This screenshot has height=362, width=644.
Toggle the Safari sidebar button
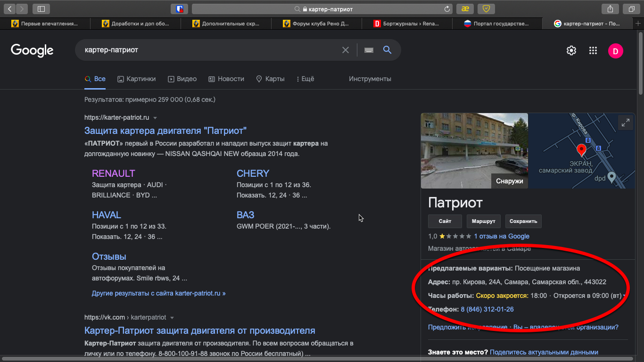coord(41,8)
